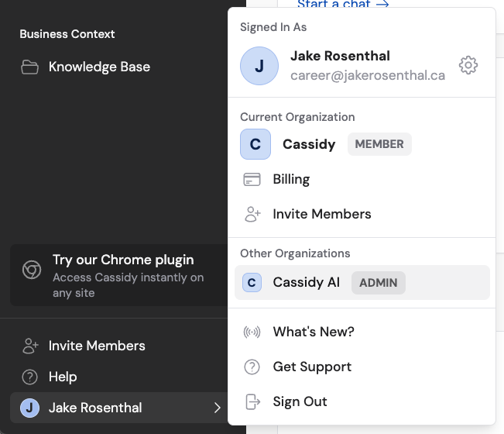
Task: Open Help in the sidebar
Action: (x=119, y=377)
